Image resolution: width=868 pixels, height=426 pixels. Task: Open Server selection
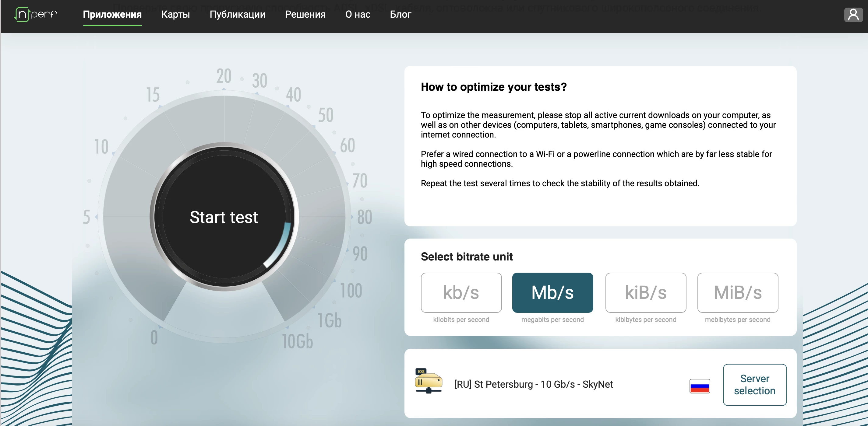point(755,385)
